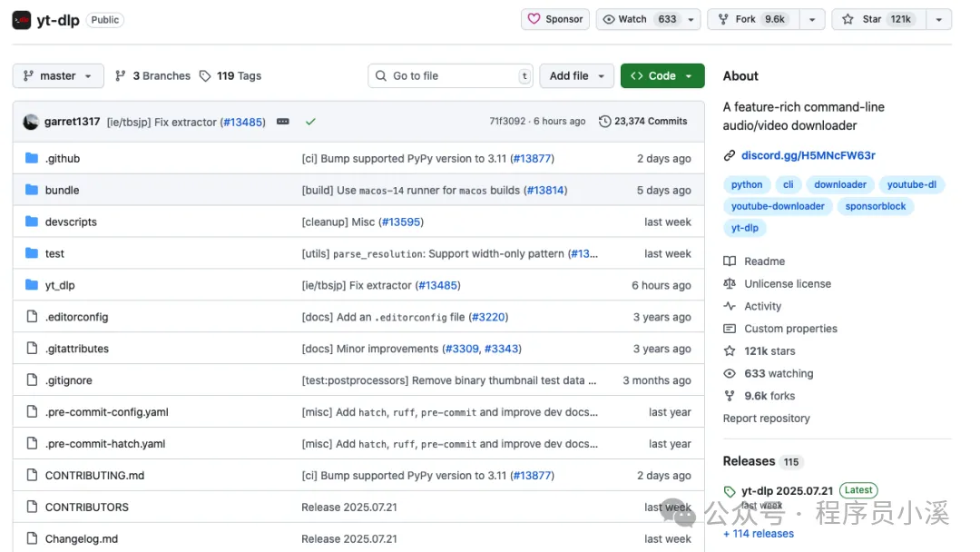The width and height of the screenshot is (980, 552).
Task: Open the master branch dropdown
Action: 58,75
